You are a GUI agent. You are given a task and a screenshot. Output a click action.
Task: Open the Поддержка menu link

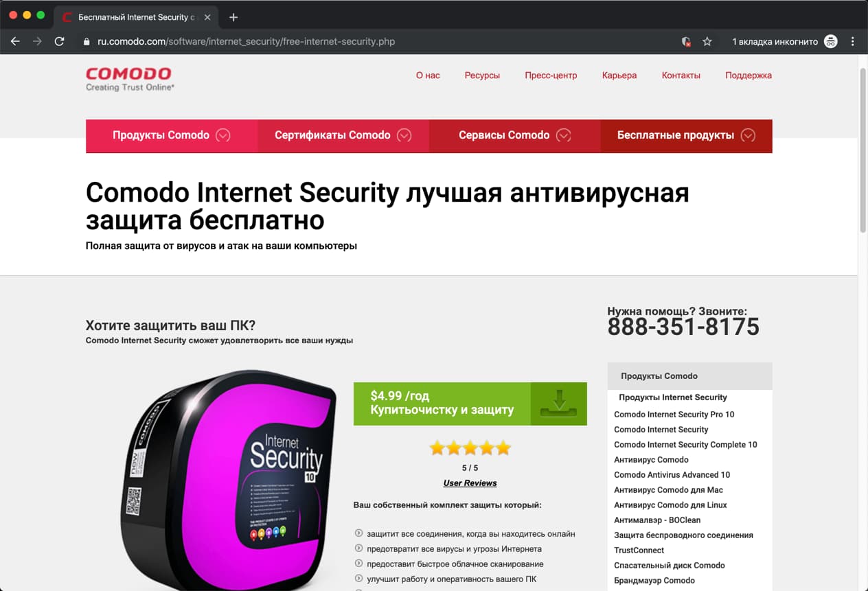pos(749,76)
